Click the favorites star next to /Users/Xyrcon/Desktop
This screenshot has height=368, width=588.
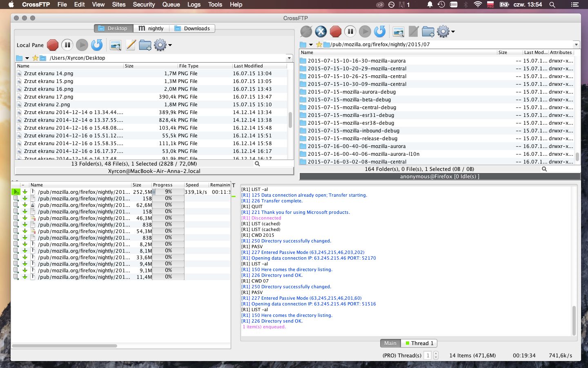tap(35, 58)
